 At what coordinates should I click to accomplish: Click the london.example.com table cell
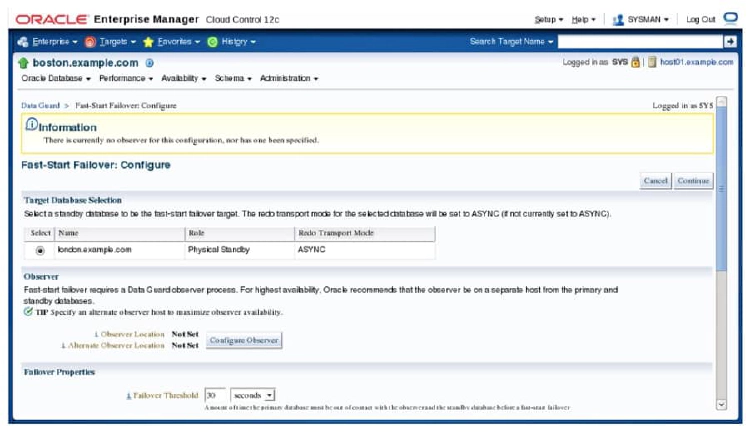pos(120,250)
